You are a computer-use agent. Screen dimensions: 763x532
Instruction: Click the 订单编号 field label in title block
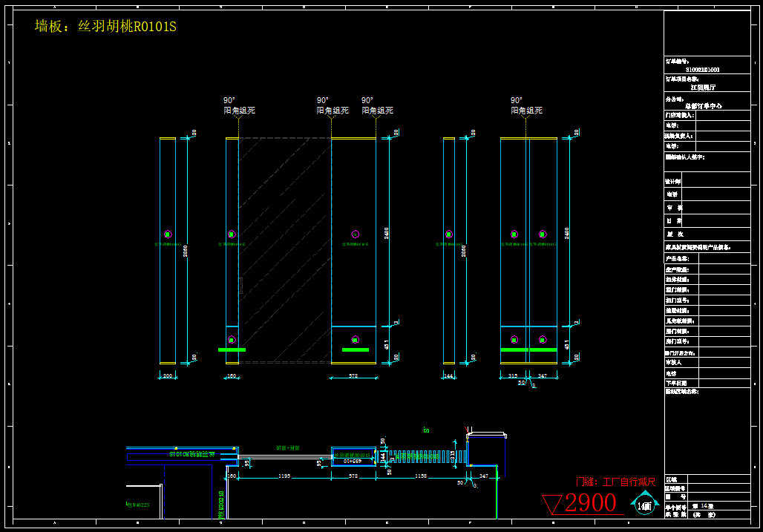[677, 62]
